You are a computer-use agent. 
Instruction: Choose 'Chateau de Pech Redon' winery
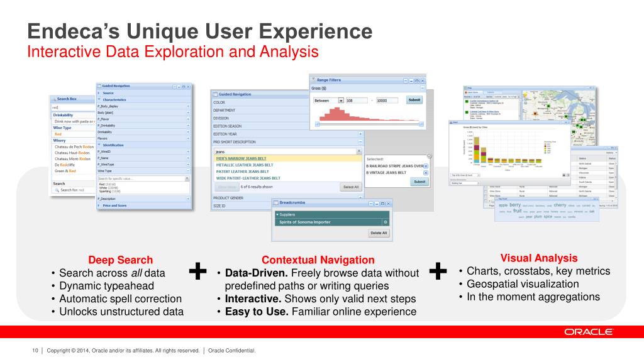(74, 146)
